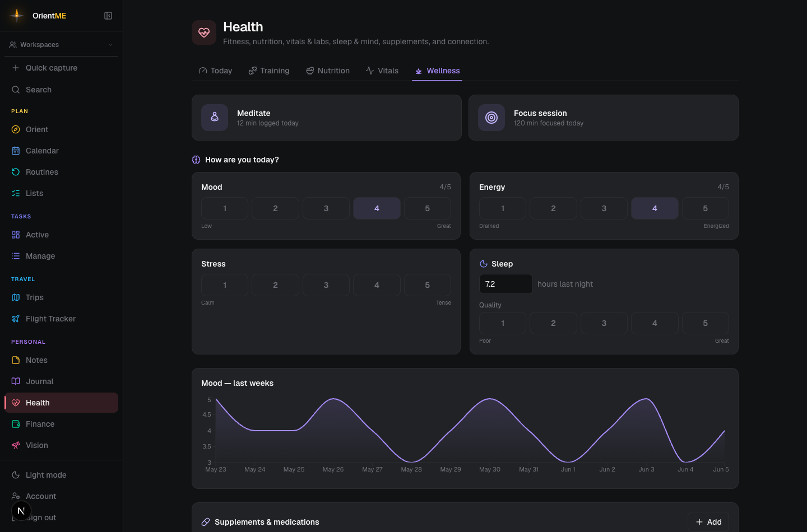The height and width of the screenshot is (532, 807).
Task: Open Journal book icon in sidebar
Action: point(16,381)
